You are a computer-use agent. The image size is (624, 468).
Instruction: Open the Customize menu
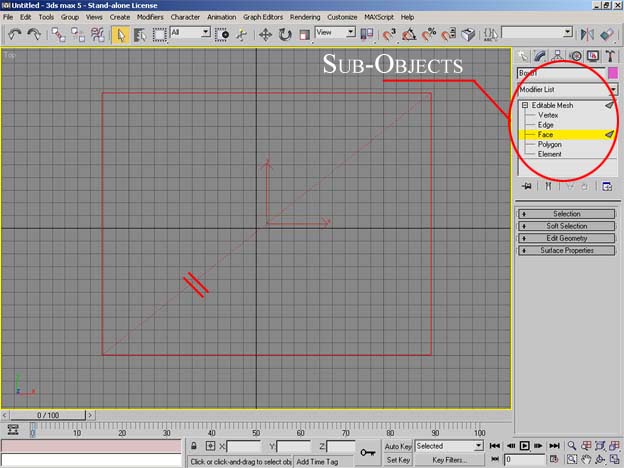pos(342,17)
